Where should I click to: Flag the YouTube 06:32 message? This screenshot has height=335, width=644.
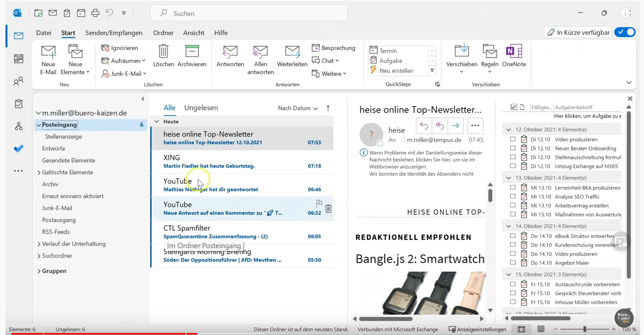[319, 203]
